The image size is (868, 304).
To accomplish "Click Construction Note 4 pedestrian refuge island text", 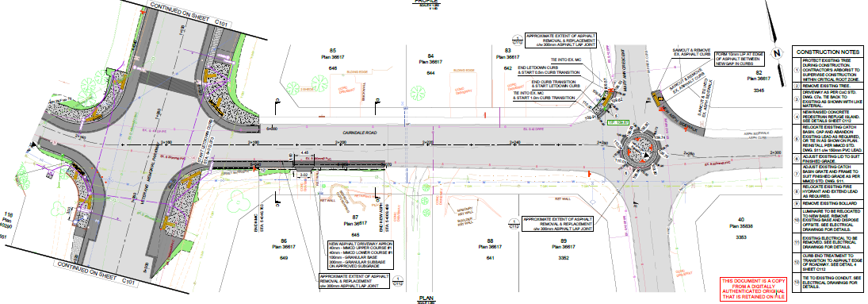I will (x=832, y=117).
